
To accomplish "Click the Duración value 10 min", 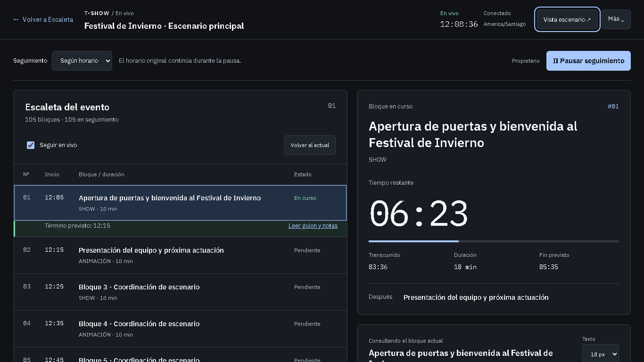I will click(x=465, y=267).
